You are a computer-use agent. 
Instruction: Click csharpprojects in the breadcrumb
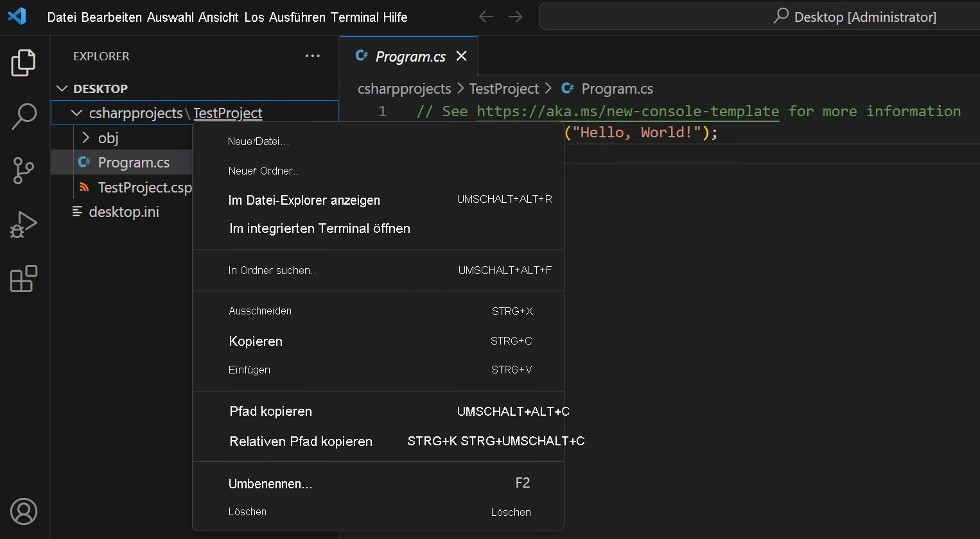tap(404, 89)
